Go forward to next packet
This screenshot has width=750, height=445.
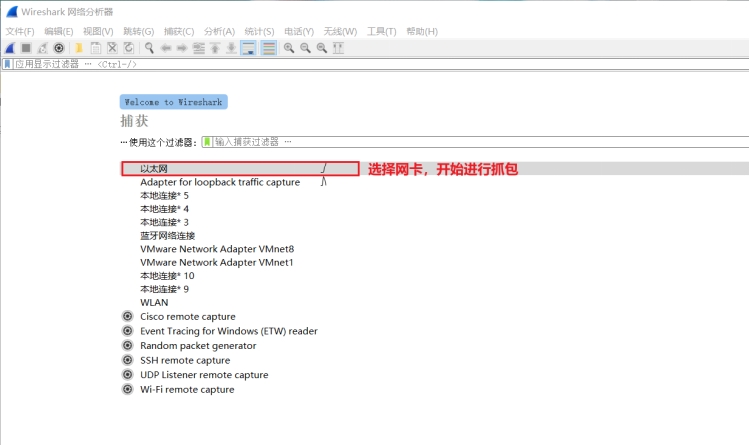182,48
